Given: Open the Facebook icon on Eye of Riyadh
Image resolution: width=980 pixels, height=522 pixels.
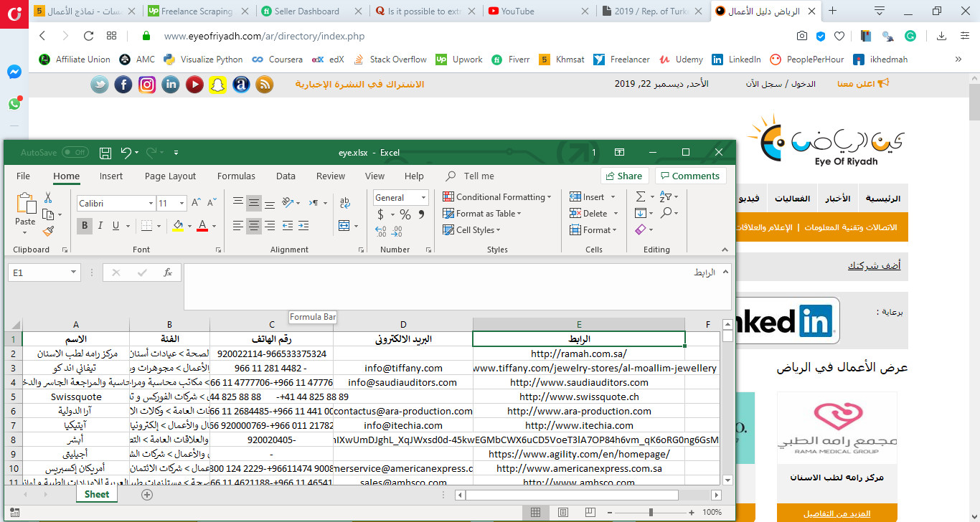Looking at the screenshot, I should [x=123, y=85].
